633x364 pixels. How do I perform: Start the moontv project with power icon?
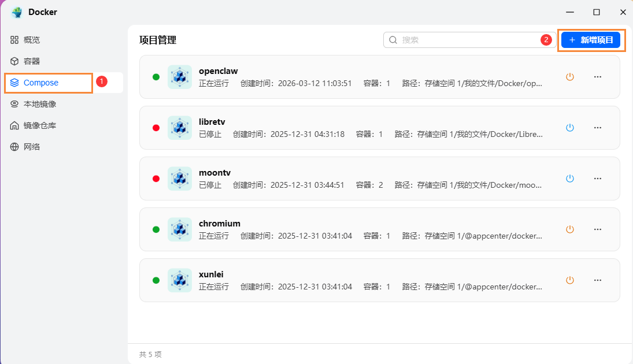(x=569, y=179)
